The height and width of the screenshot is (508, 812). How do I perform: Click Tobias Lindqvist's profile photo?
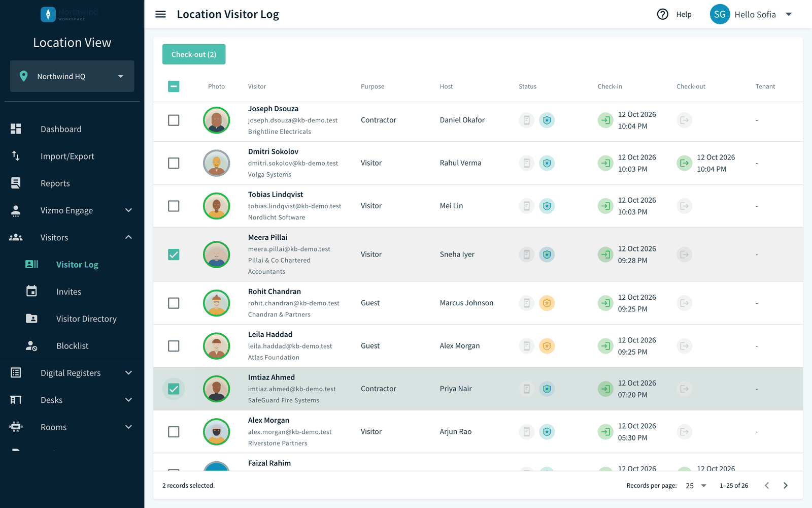[x=217, y=206]
